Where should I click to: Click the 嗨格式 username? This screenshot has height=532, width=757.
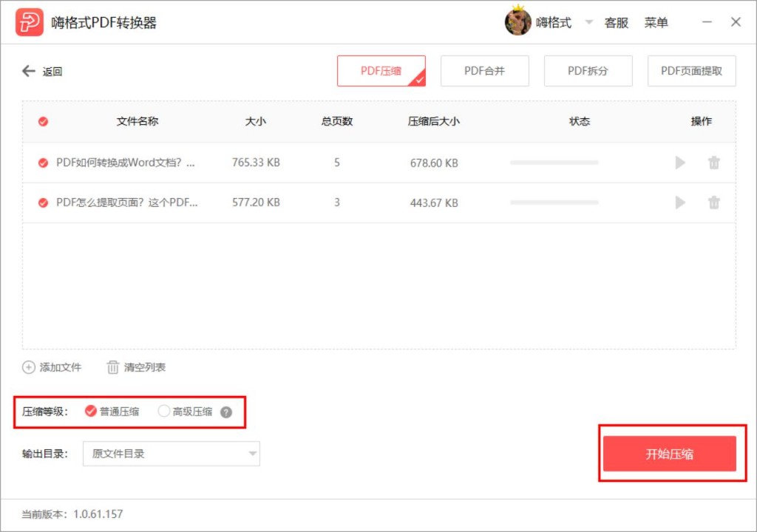tap(554, 23)
